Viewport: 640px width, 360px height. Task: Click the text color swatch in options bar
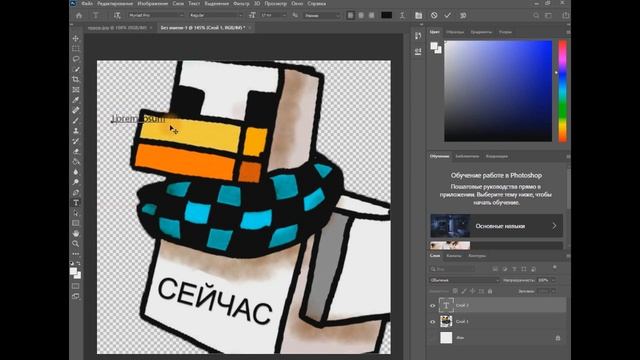pyautogui.click(x=387, y=16)
